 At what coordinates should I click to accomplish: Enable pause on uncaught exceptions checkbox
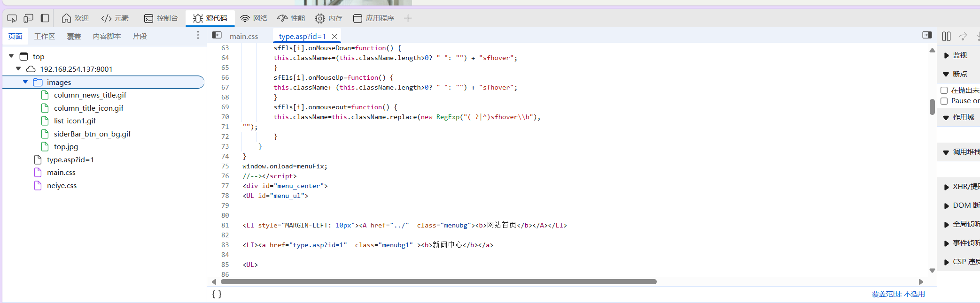click(x=944, y=90)
